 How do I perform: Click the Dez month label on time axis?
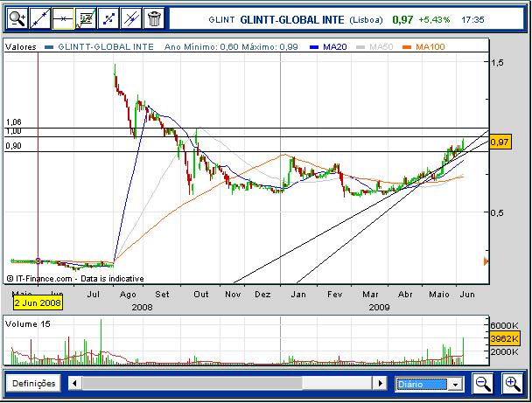pos(262,295)
